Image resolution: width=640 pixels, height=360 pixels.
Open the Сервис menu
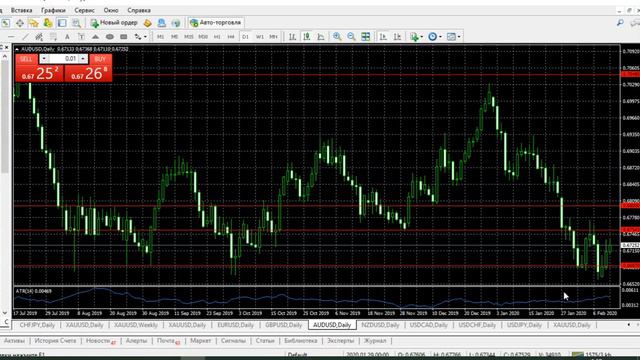tap(84, 10)
